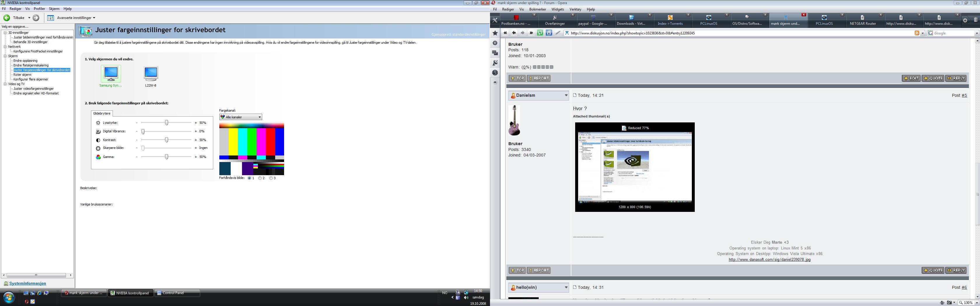Open the attached screenshot thumbnail in post #5

tap(635, 167)
